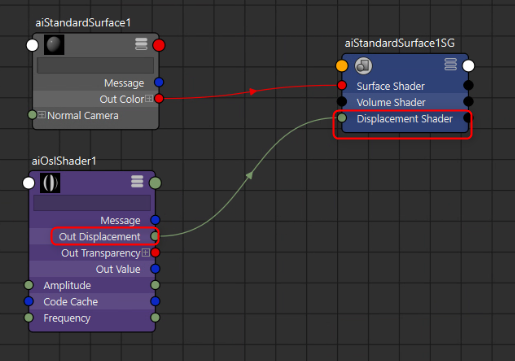Click the blue Out Value output port
This screenshot has width=515, height=361.
click(x=155, y=269)
